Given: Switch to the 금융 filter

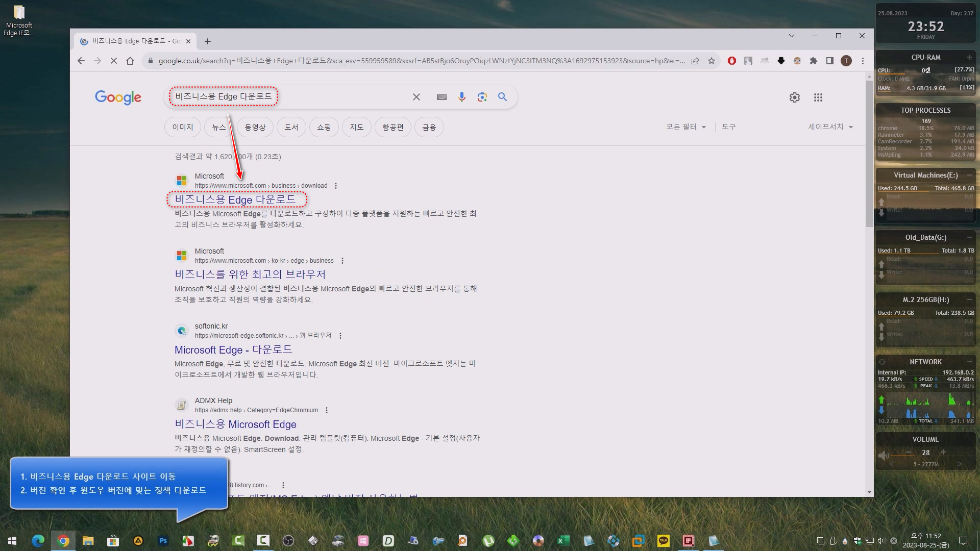Looking at the screenshot, I should pos(429,127).
